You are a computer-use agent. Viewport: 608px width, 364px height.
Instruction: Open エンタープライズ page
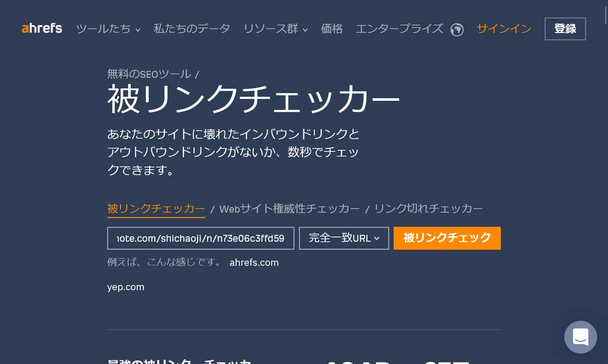coord(399,29)
